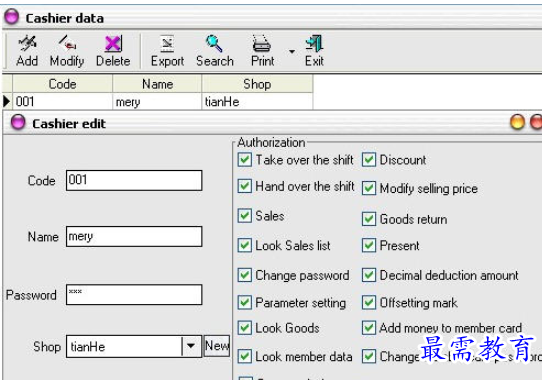Expand the Shop dropdown arrow
The image size is (542, 380).
(191, 346)
